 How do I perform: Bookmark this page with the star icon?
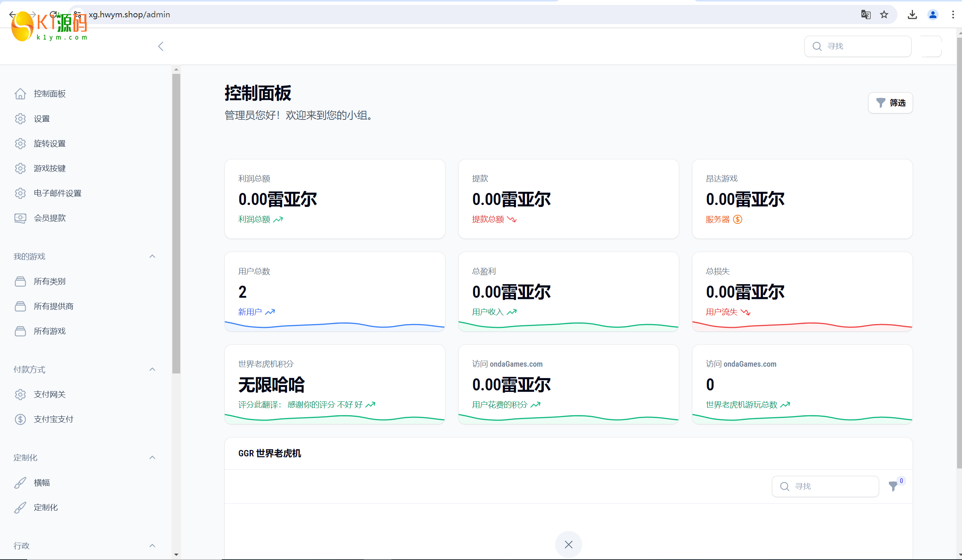(x=884, y=14)
